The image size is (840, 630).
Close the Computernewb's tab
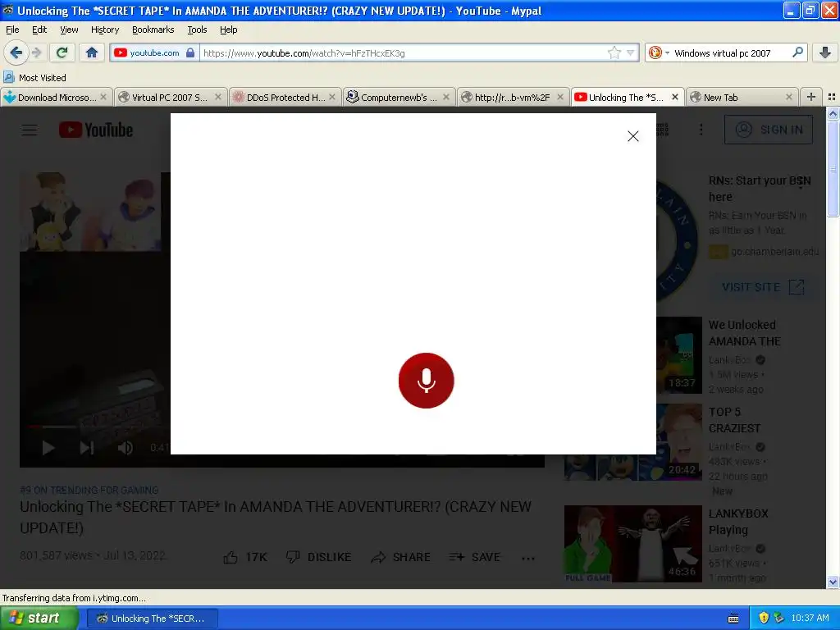[x=446, y=97]
